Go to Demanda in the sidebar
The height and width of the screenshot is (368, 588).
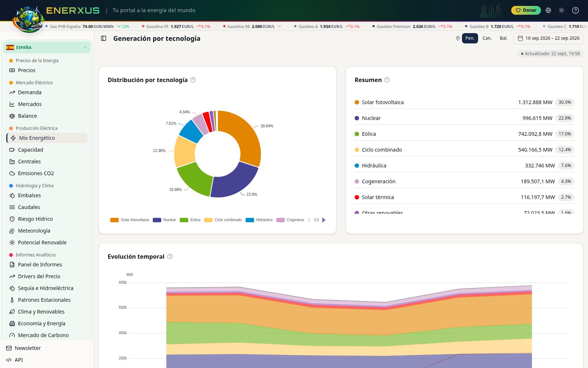(47, 92)
